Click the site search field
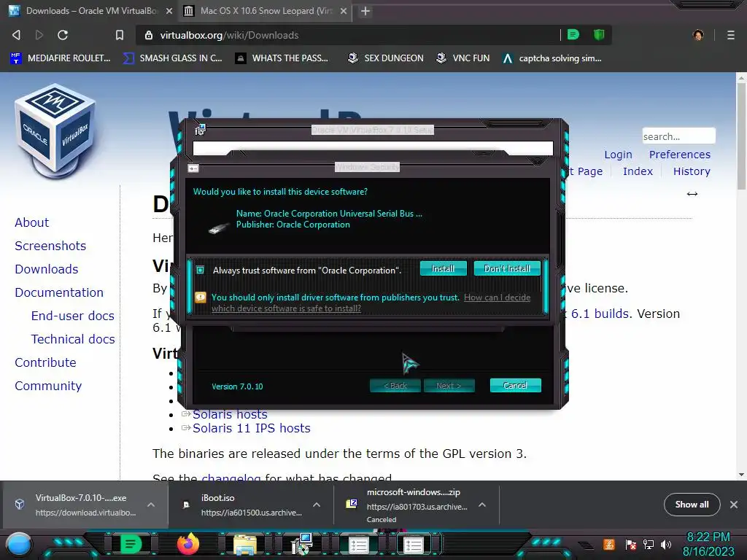The height and width of the screenshot is (560, 747). [x=678, y=136]
